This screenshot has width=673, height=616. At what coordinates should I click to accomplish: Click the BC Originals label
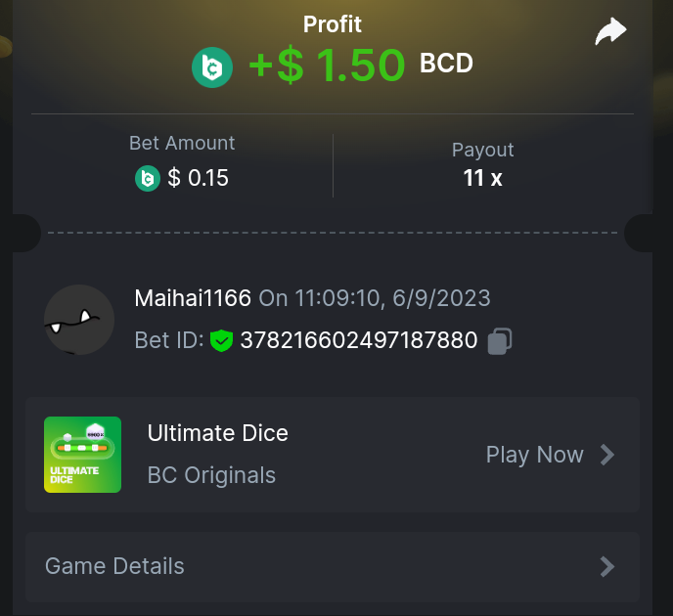pos(211,475)
